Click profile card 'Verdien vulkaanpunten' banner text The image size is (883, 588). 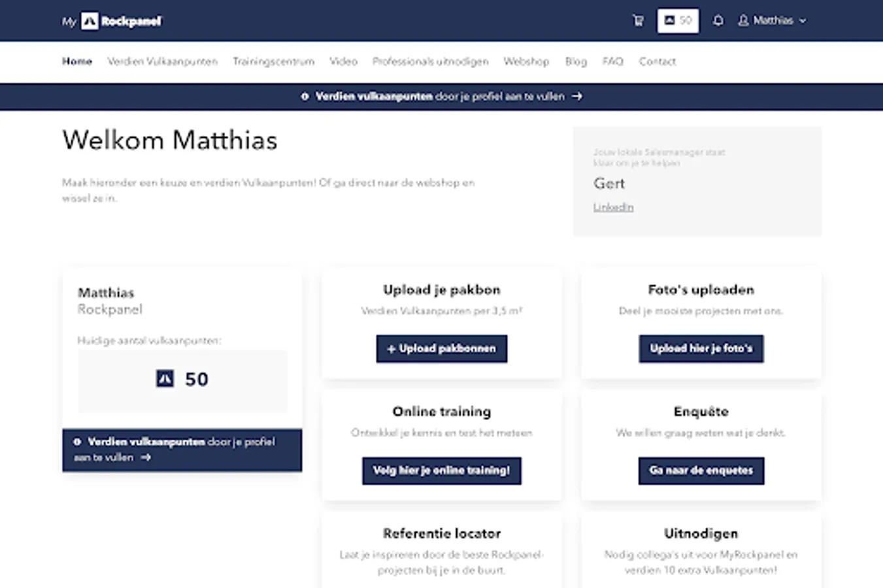point(146,442)
